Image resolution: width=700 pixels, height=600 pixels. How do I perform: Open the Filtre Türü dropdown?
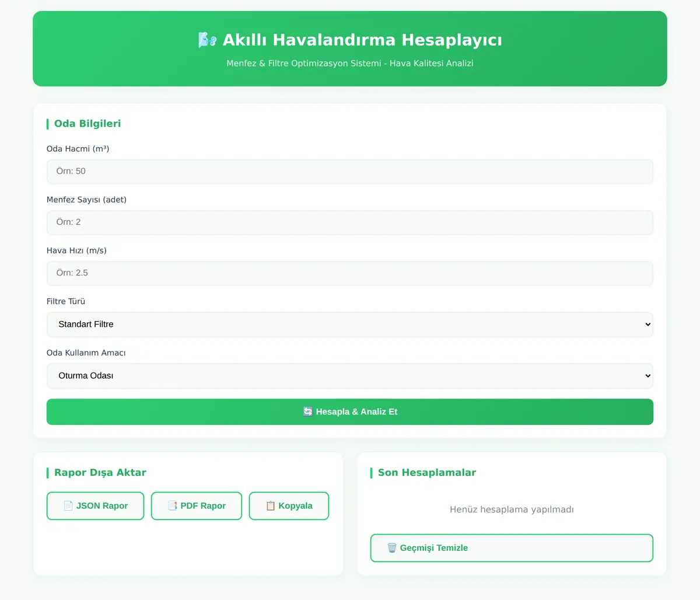coord(350,325)
